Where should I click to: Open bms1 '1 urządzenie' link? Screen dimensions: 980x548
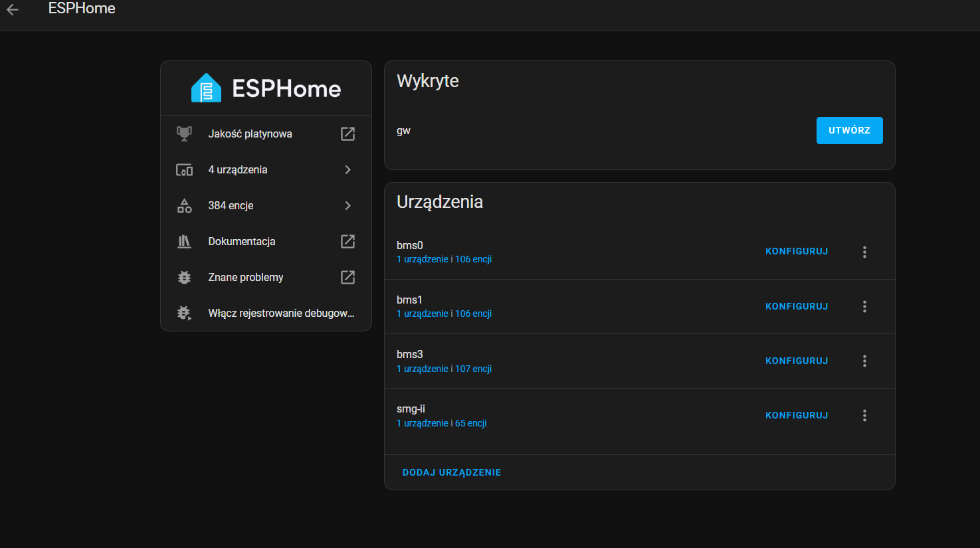point(423,314)
